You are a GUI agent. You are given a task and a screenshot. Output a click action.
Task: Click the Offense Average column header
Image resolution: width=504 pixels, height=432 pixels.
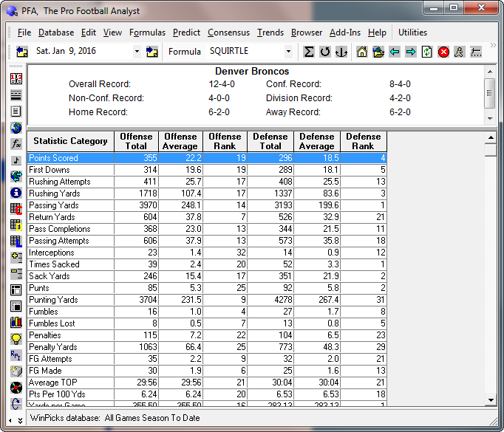pyautogui.click(x=180, y=141)
